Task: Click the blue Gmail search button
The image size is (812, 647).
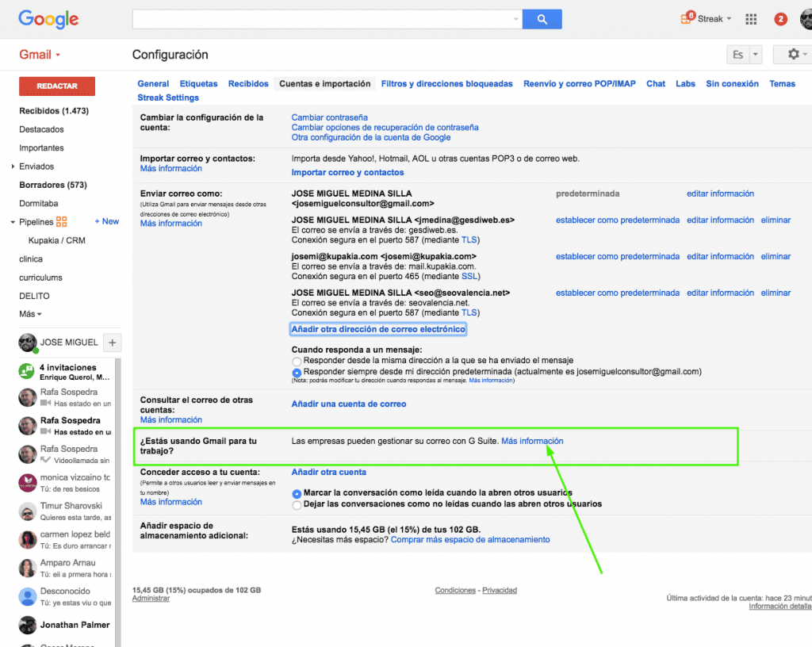Action: click(542, 18)
